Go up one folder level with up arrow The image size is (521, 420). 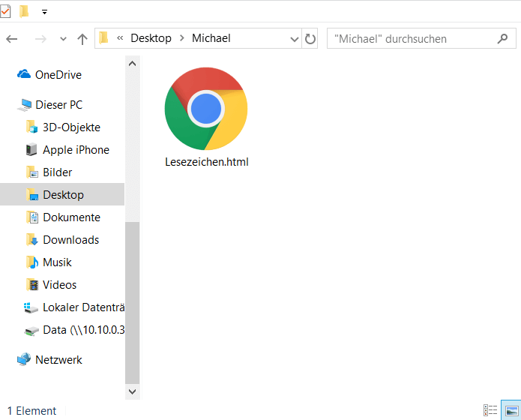point(82,39)
